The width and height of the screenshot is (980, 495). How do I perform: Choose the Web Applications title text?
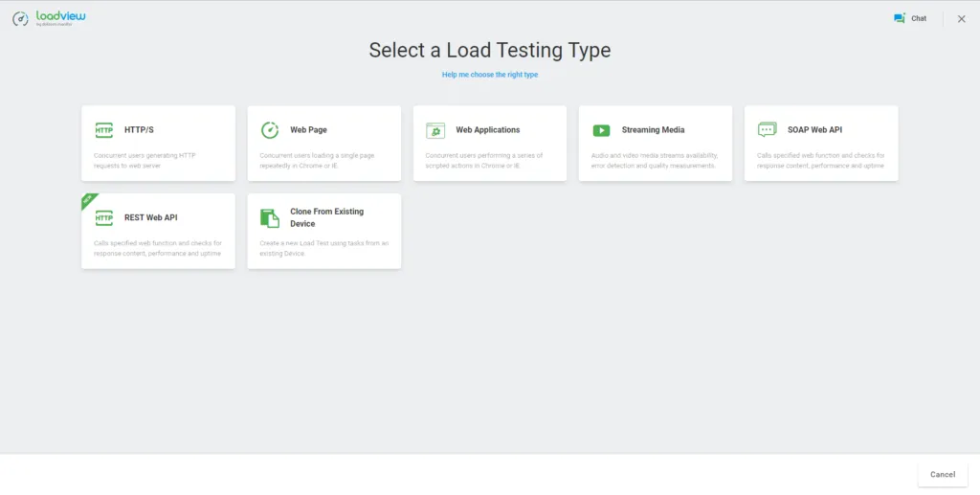click(487, 130)
